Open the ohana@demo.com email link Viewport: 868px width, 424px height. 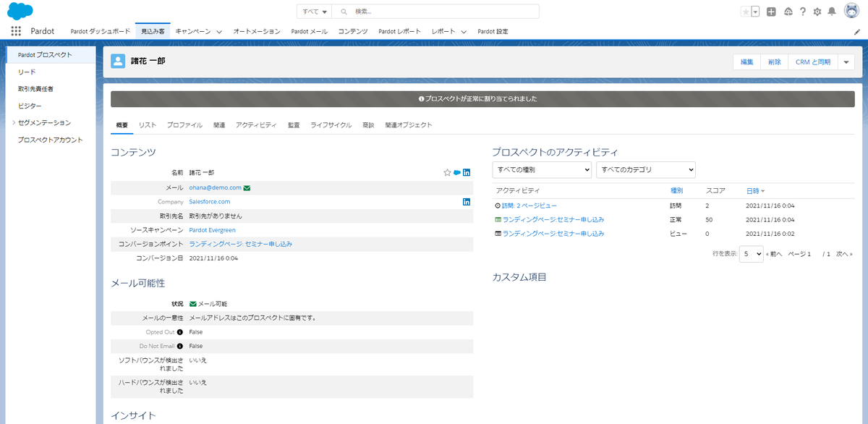point(215,187)
